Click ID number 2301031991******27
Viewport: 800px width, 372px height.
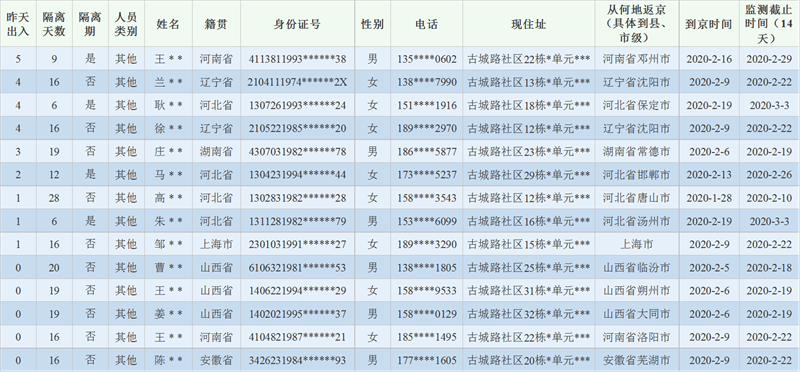point(297,244)
